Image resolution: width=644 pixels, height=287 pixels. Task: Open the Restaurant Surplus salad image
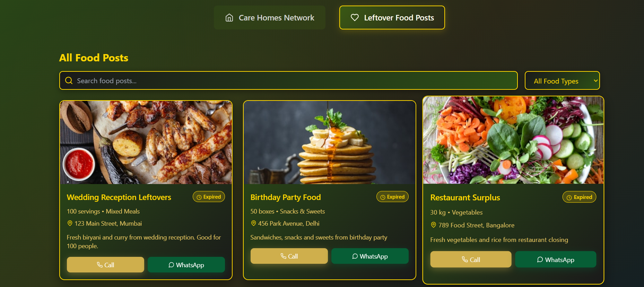513,140
